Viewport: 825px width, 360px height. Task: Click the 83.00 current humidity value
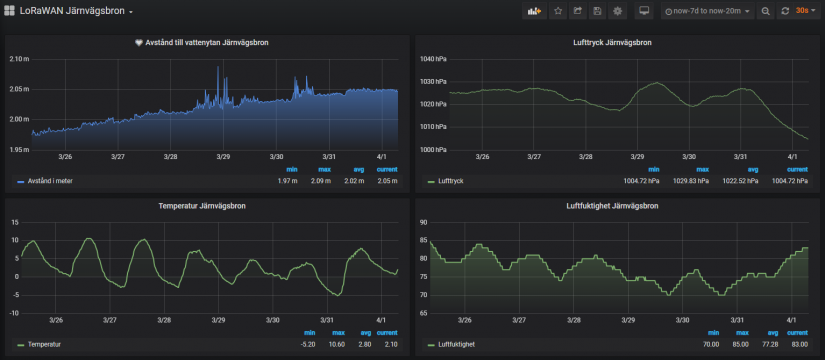point(800,345)
